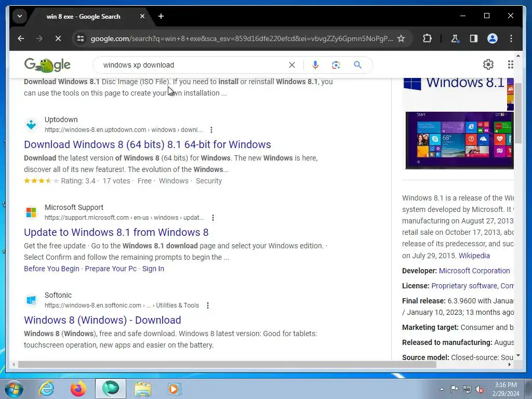
Task: Click the address bar URL
Action: [242, 38]
